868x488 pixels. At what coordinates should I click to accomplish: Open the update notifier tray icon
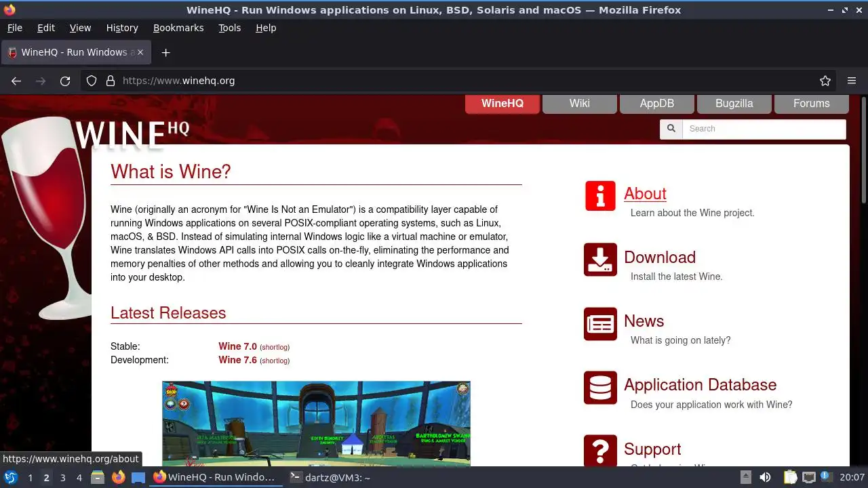827,477
